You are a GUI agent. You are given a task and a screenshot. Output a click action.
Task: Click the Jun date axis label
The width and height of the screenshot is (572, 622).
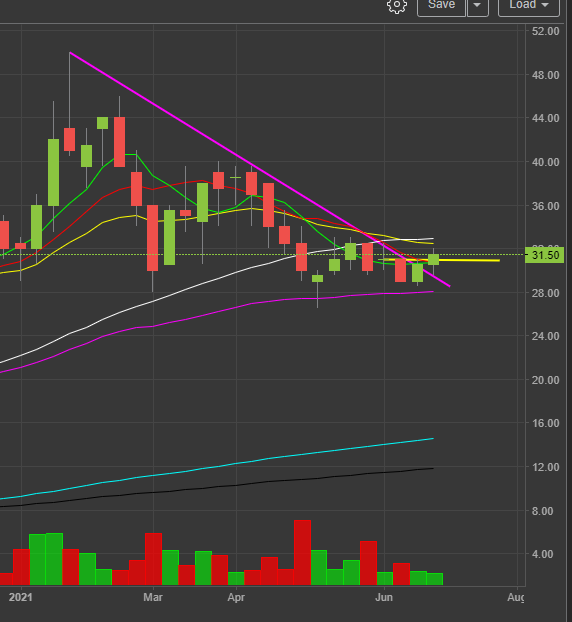click(x=384, y=597)
